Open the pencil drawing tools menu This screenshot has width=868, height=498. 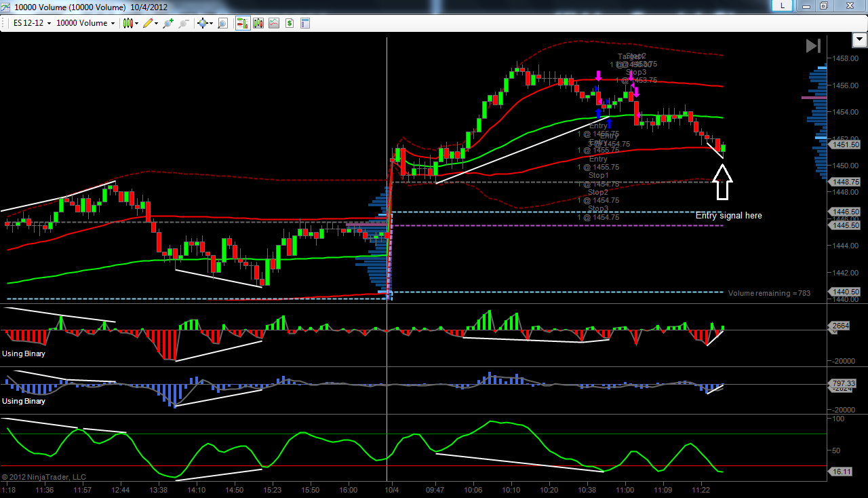coord(151,23)
